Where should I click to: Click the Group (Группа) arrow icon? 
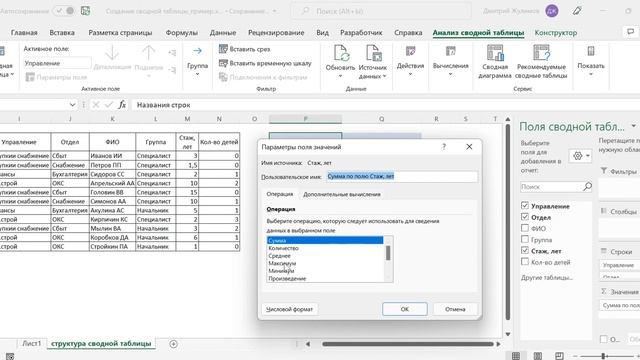(197, 51)
